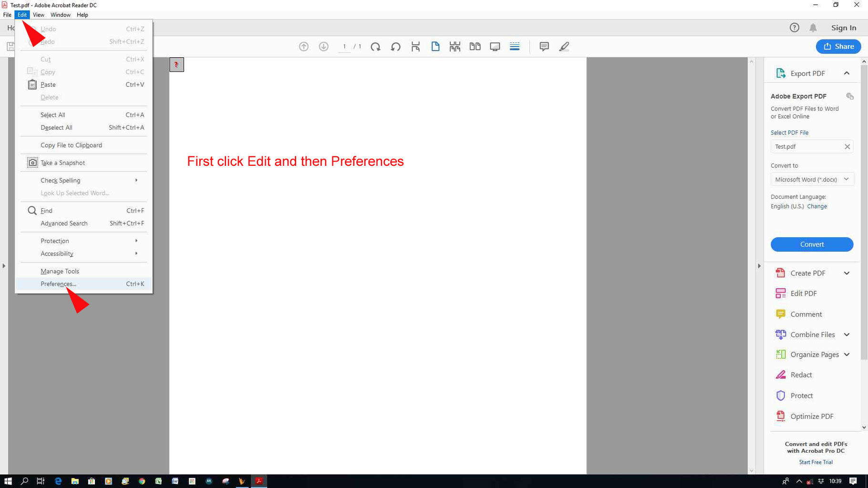Open the Optimize PDF tool

[x=811, y=416]
